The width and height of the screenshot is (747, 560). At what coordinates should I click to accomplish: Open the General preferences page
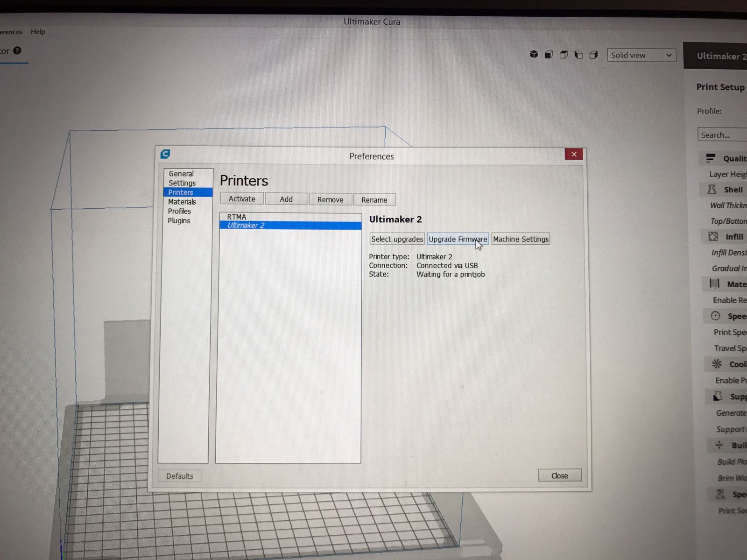[181, 173]
